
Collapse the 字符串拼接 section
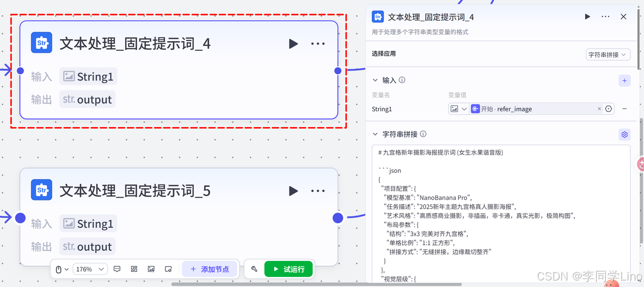(375, 134)
